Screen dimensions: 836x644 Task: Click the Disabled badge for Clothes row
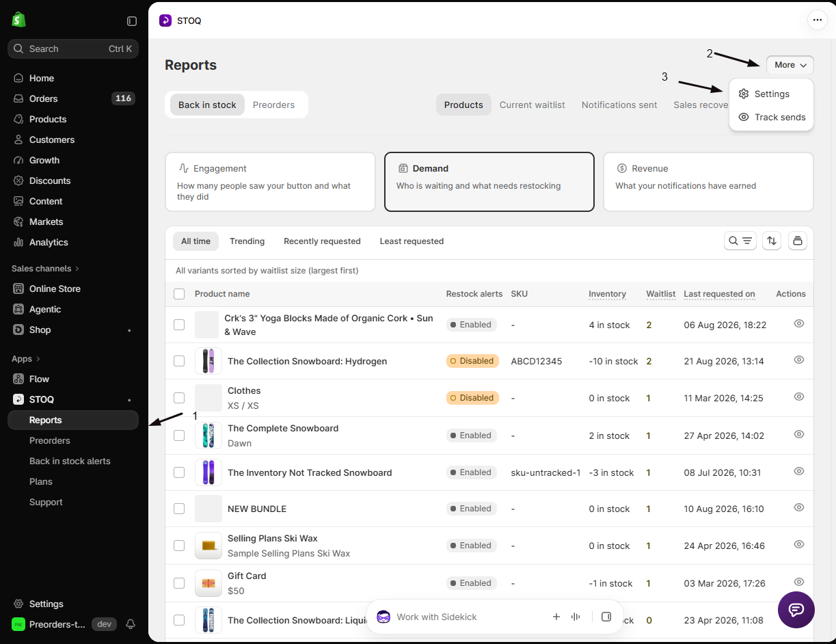(472, 398)
